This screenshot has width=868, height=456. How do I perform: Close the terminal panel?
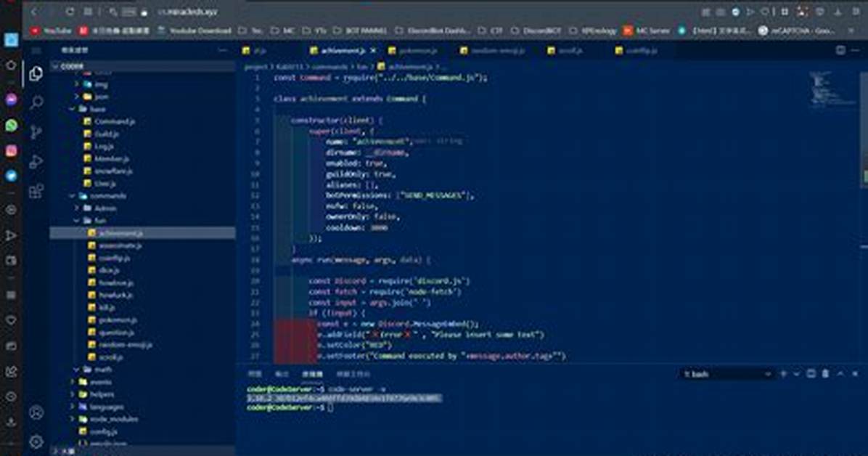pos(855,374)
